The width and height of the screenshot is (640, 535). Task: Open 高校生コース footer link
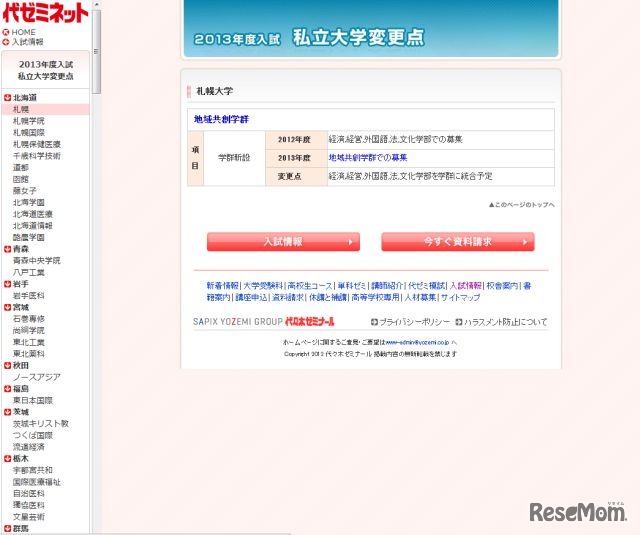(x=310, y=286)
